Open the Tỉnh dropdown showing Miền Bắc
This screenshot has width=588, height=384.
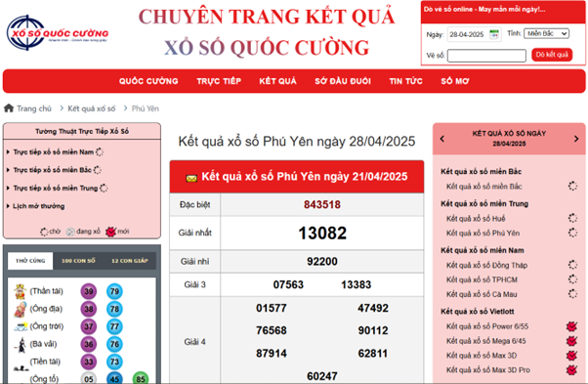546,34
